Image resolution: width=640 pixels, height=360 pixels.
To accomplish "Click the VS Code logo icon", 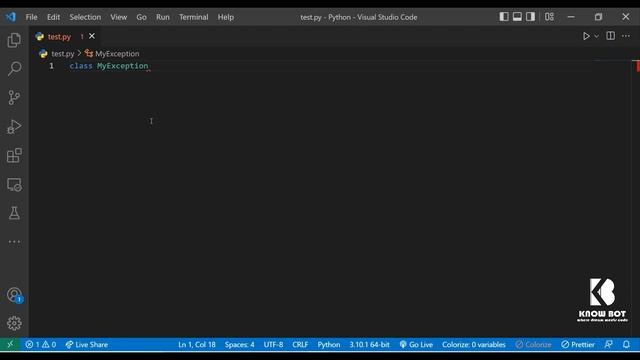I will (x=11, y=17).
